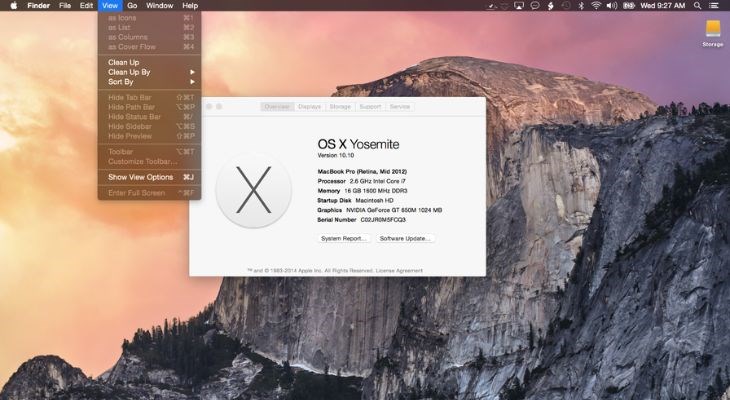Click the dimmed Toolbar menu item
This screenshot has height=400, width=730.
149,152
